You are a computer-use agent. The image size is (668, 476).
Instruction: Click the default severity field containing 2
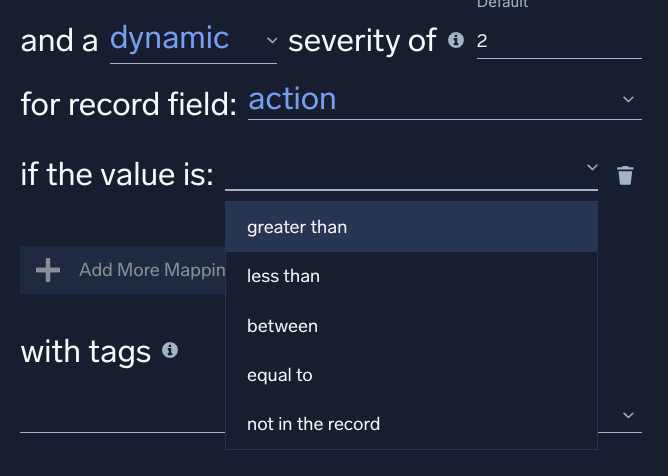(x=558, y=41)
